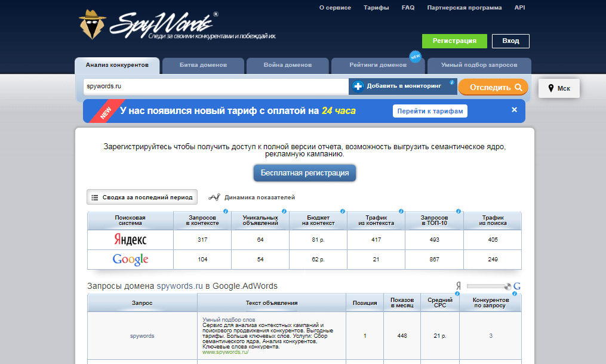
Task: Click Перейти к тарифам in the banner
Action: tap(430, 111)
